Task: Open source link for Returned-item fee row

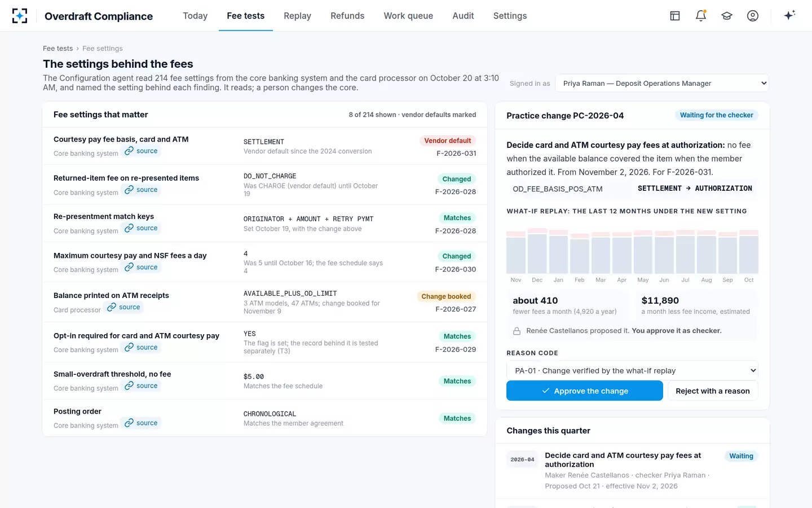Action: (141, 190)
